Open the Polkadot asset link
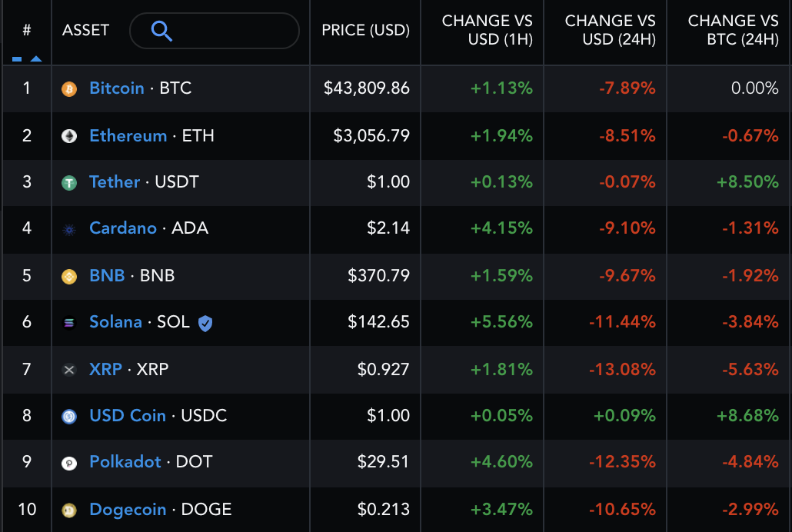 click(125, 462)
